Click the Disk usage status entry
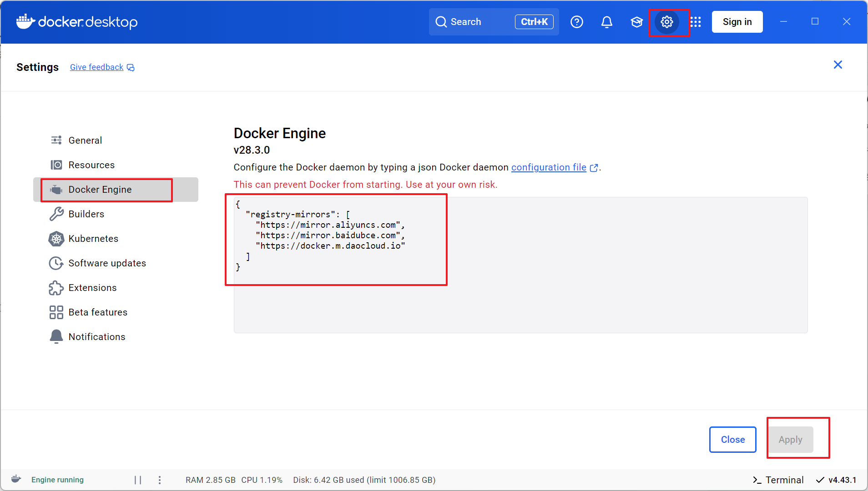 click(364, 480)
